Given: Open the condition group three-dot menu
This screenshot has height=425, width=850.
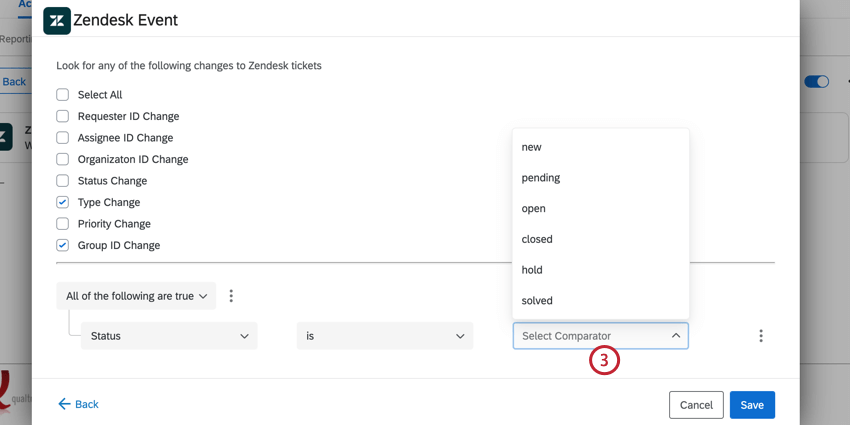Looking at the screenshot, I should point(231,296).
